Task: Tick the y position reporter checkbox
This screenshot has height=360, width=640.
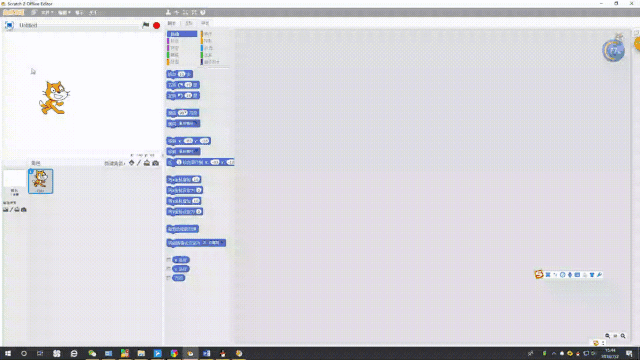Action: (x=169, y=269)
